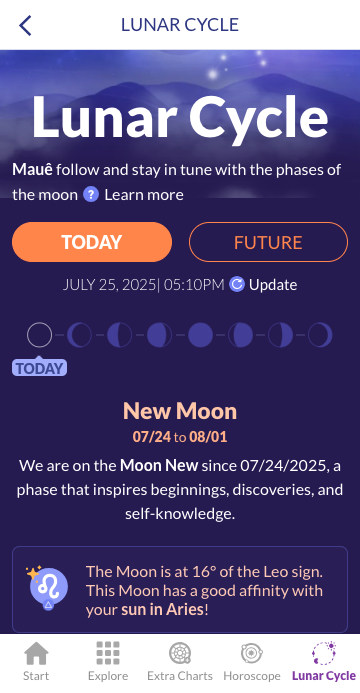Click the circular refresh icon beside Update
Viewport: 360px width, 693px height.
click(x=237, y=285)
